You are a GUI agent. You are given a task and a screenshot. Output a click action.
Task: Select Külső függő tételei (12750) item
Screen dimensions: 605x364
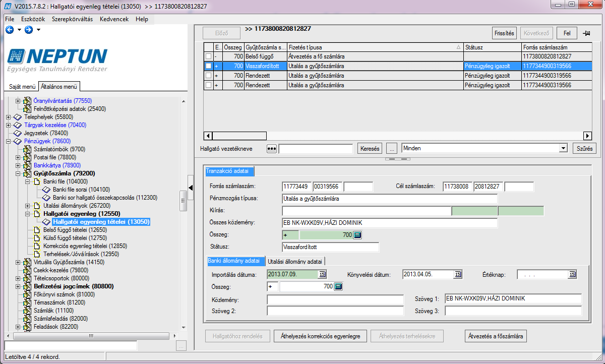[75, 238]
